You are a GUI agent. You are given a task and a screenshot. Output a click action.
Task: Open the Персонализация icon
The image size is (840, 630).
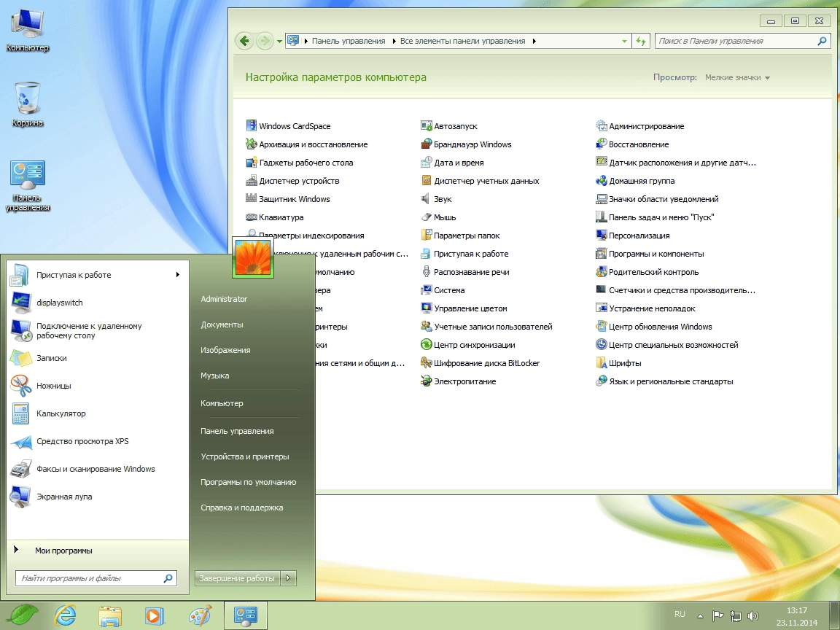(601, 236)
